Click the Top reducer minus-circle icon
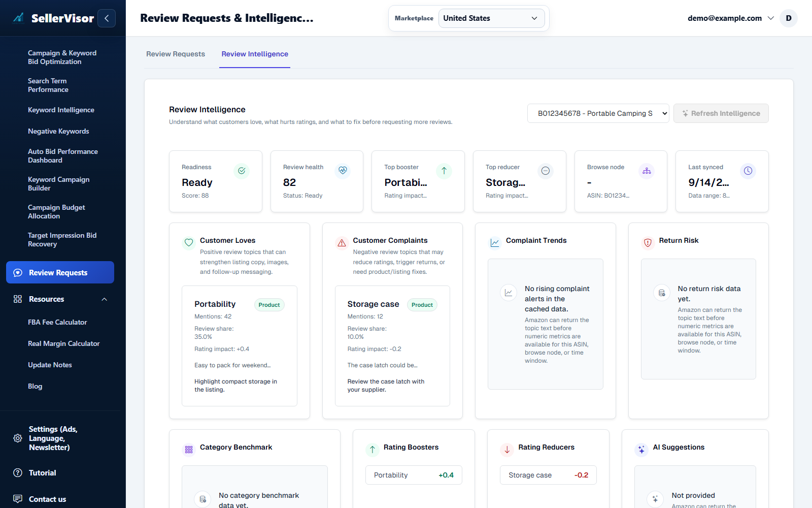This screenshot has height=508, width=812. pos(546,171)
